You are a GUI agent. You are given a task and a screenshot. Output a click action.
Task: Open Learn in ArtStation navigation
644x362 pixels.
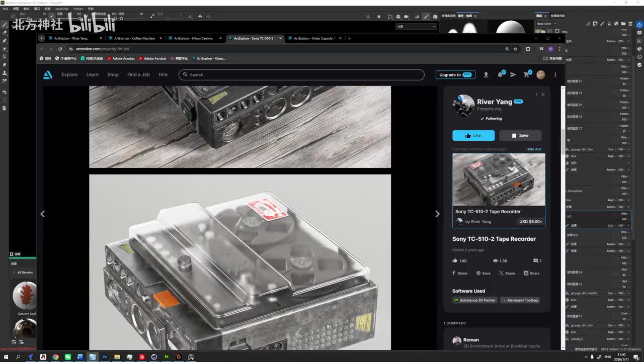[x=93, y=75]
